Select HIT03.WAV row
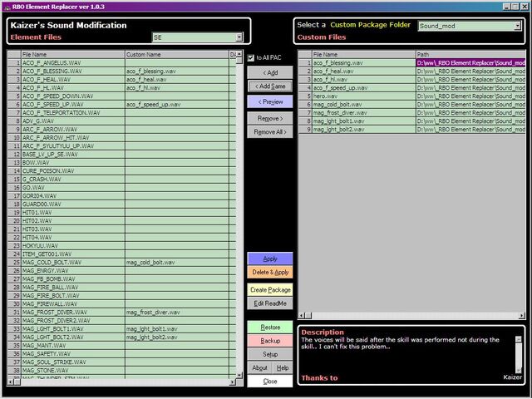Screen dimensions: 532x399 (x=122, y=229)
